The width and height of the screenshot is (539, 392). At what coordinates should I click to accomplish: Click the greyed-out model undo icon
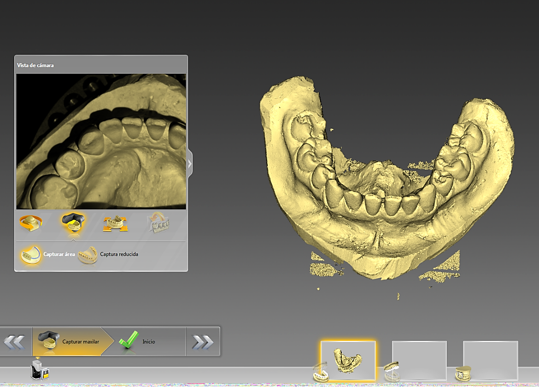point(158,223)
